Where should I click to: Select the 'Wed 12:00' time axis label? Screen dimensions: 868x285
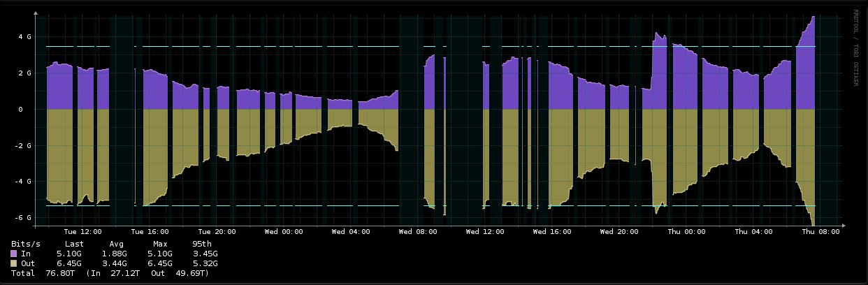tap(485, 231)
